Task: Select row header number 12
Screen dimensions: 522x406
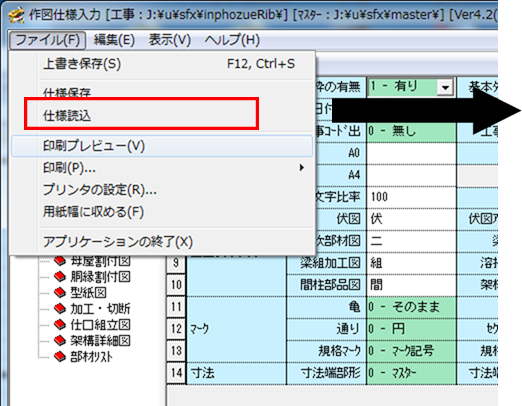Action: [176, 329]
